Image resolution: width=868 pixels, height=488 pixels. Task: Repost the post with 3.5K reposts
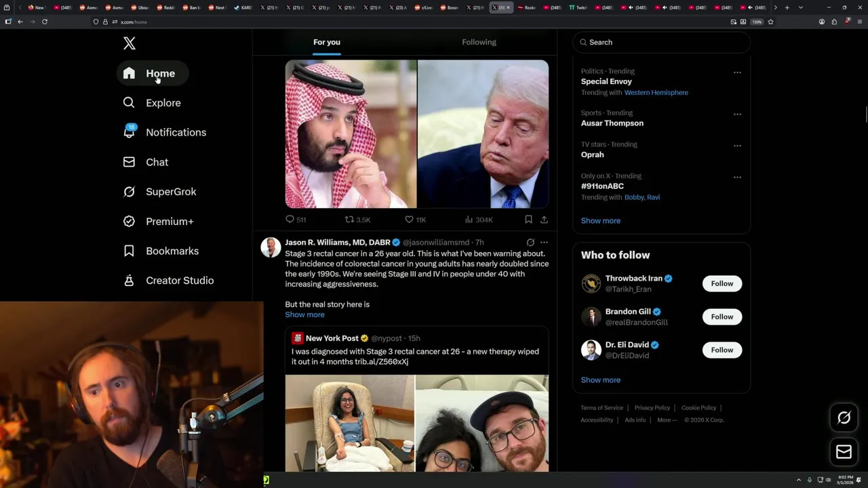357,220
